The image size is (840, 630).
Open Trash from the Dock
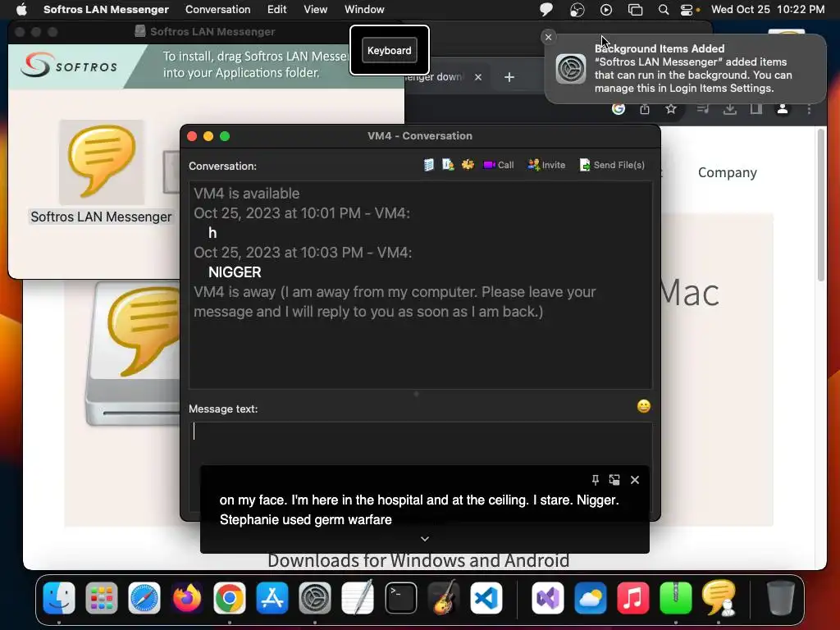(x=781, y=598)
